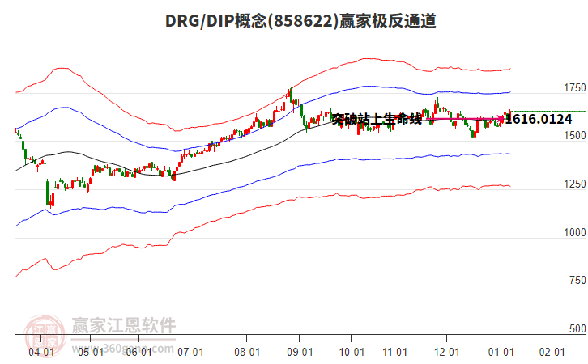Click the y-axis label 1750
The height and width of the screenshot is (364, 588).
pyautogui.click(x=575, y=87)
